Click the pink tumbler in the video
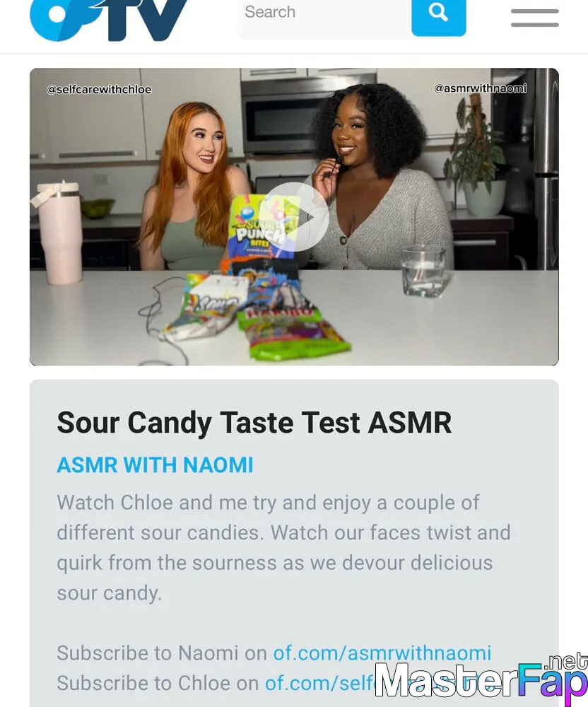588x707 pixels. (x=59, y=232)
